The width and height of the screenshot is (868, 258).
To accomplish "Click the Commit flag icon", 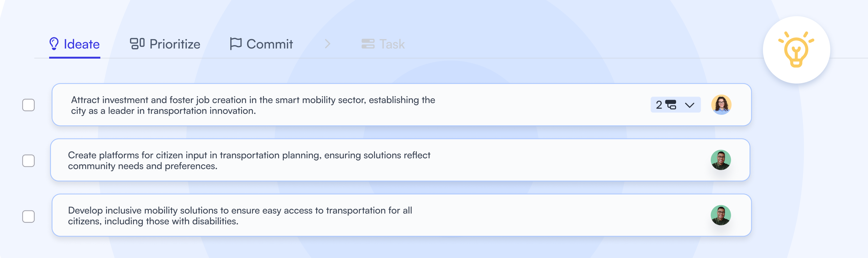I will 236,44.
